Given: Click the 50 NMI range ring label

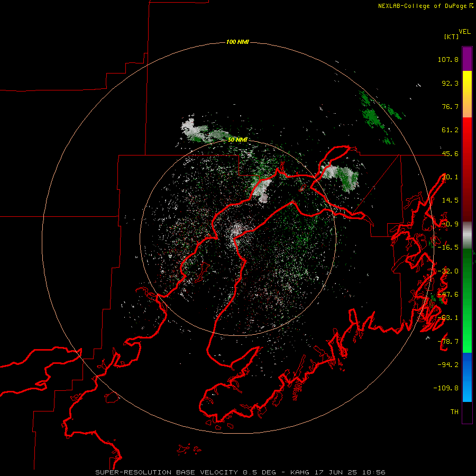Looking at the screenshot, I should 237,140.
